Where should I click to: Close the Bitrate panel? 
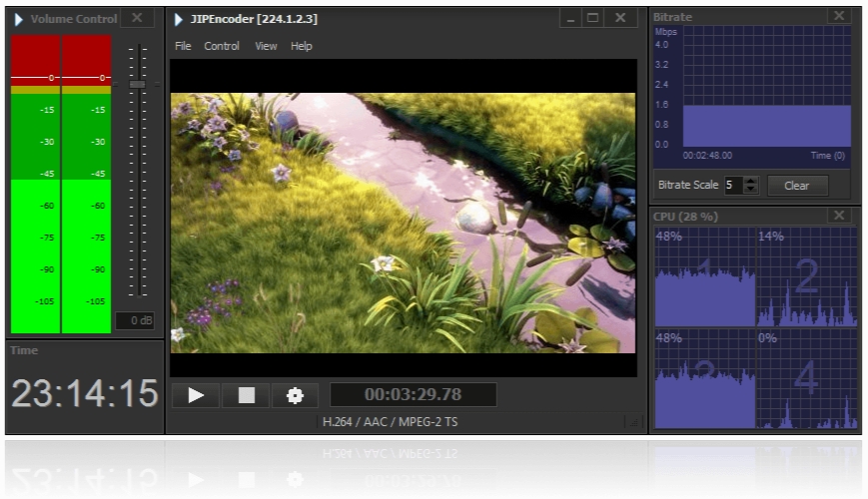click(839, 16)
